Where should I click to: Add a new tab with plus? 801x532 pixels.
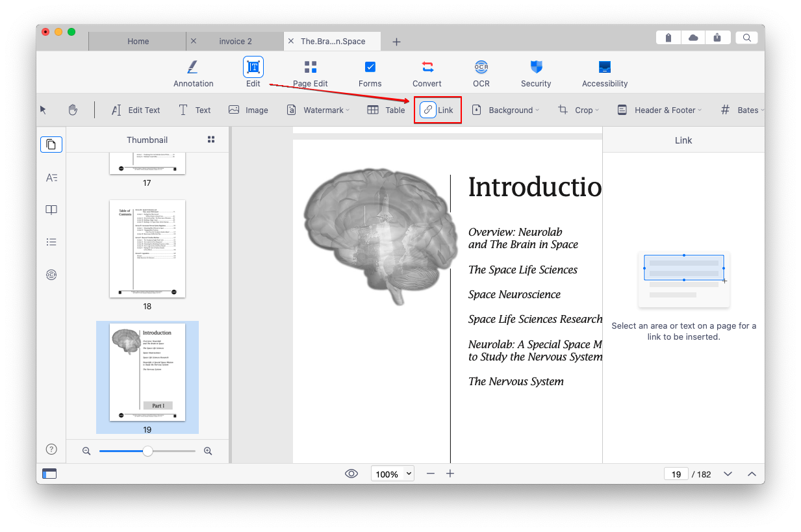(x=396, y=42)
